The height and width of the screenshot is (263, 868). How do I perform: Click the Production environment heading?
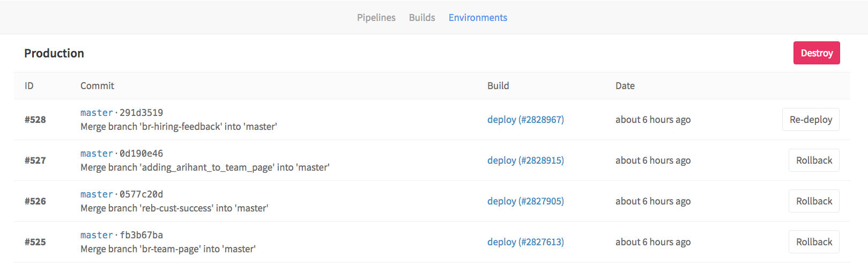coord(54,53)
